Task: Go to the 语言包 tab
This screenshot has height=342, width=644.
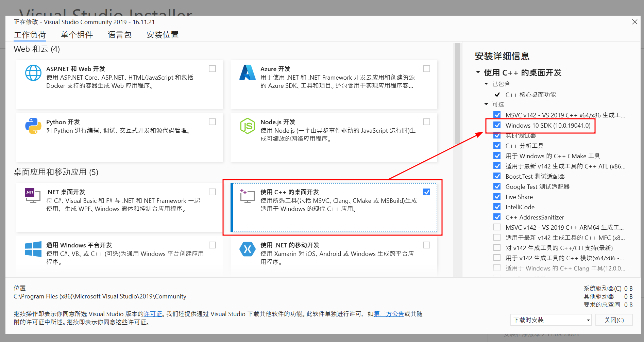Action: pos(120,35)
